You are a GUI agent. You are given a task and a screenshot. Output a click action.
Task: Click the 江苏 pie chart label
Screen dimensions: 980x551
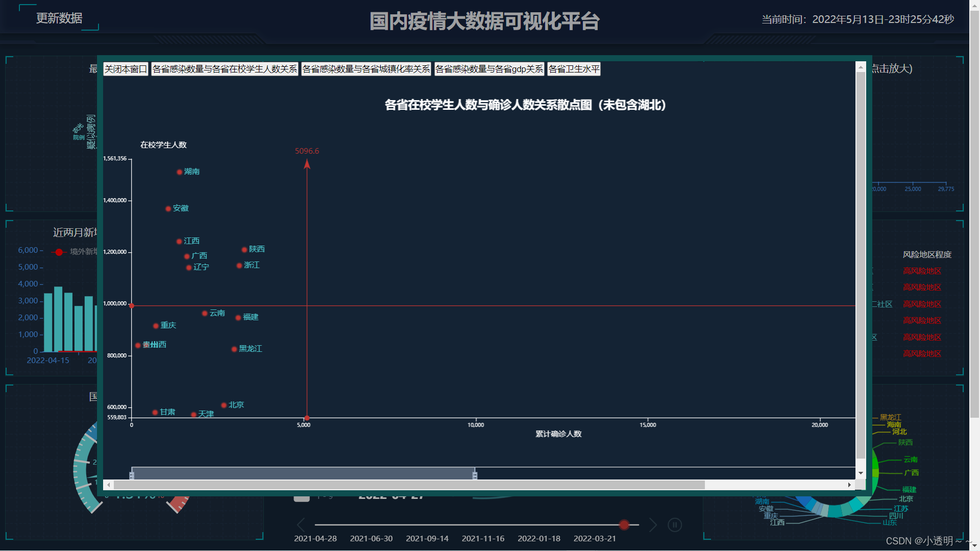901,509
